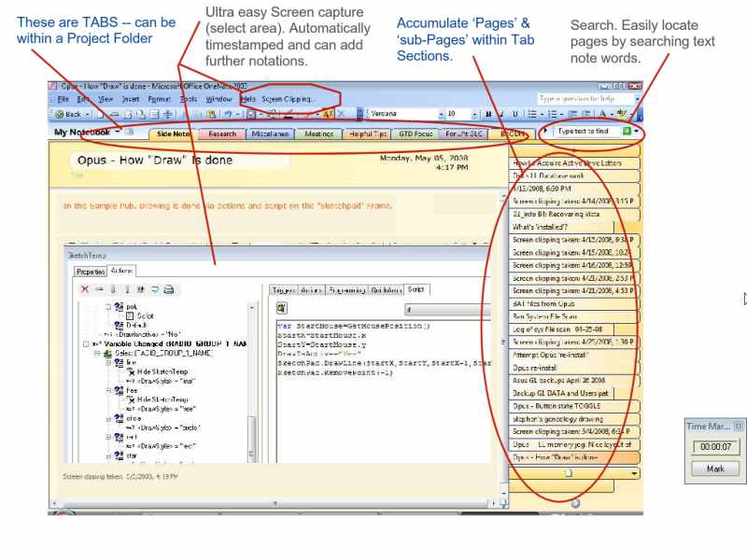Click the Screen Clipping menu item

pos(287,99)
